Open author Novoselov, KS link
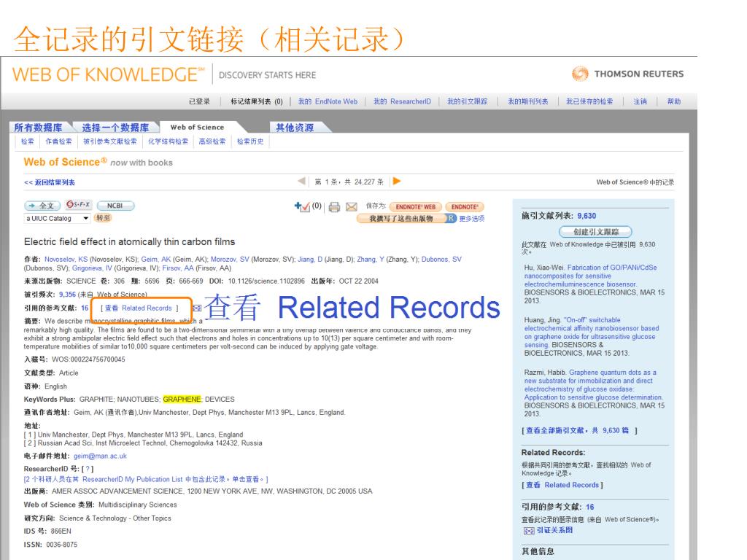Screen dimensions: 747x560 pyautogui.click(x=66, y=260)
